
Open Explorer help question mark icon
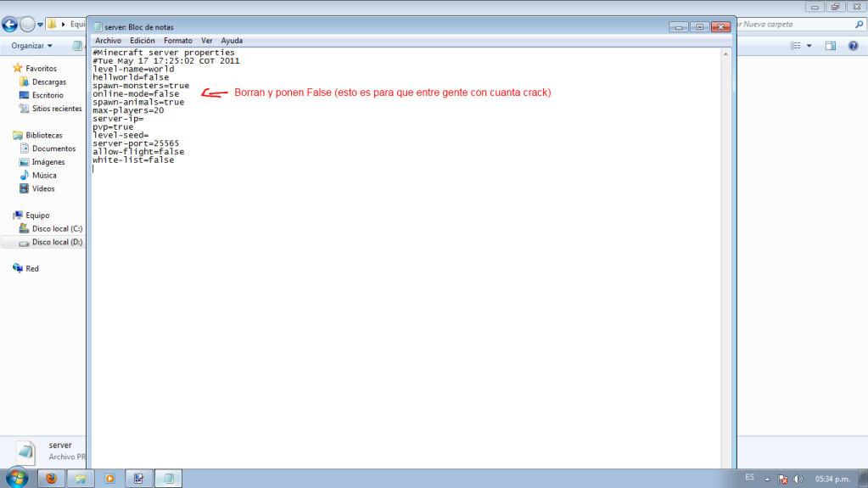pos(853,46)
